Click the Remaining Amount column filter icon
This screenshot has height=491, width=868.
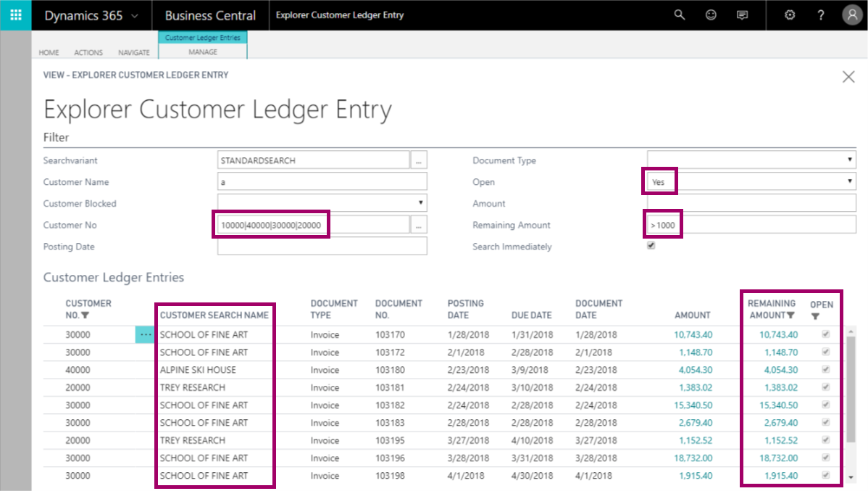[x=791, y=315]
